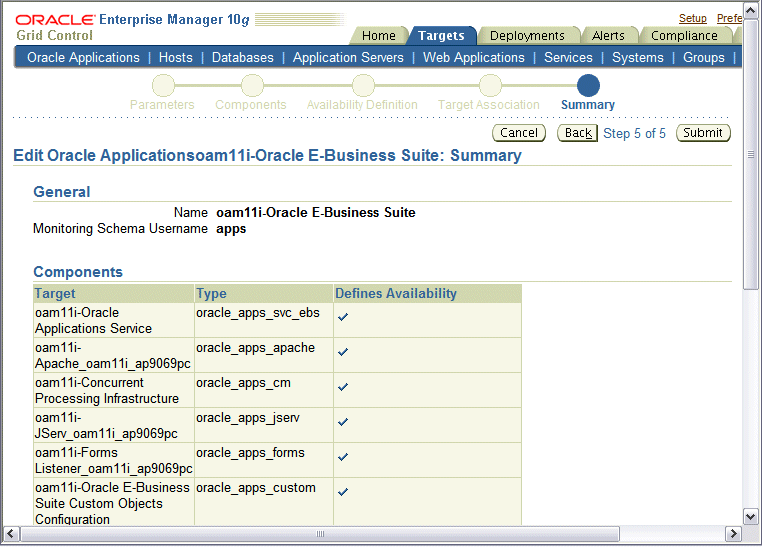This screenshot has height=547, width=762.
Task: Click the Parameters step label
Action: coord(162,105)
